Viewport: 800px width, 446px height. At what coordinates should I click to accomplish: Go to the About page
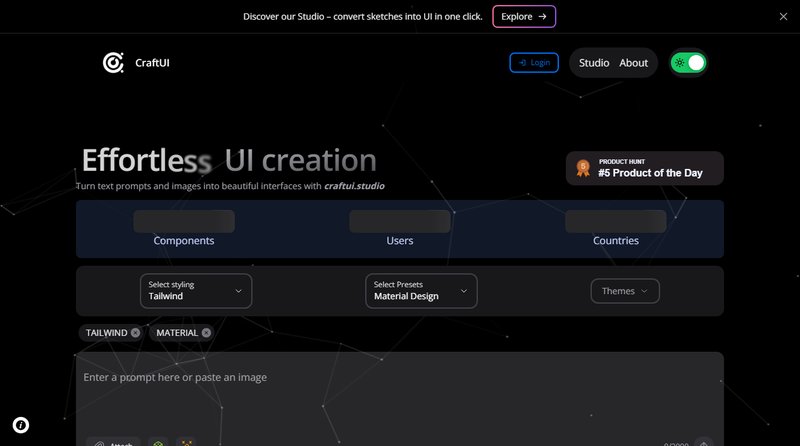pyautogui.click(x=634, y=63)
